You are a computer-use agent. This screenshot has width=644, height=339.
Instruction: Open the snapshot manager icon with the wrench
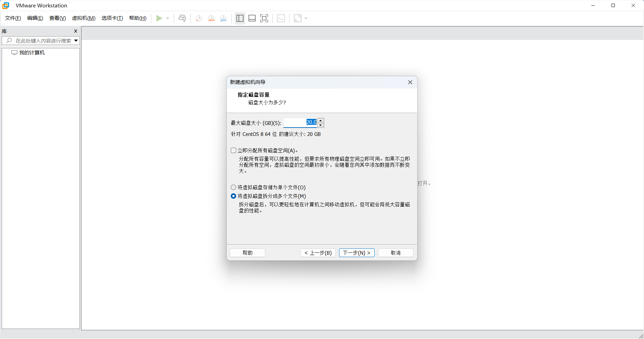[223, 18]
